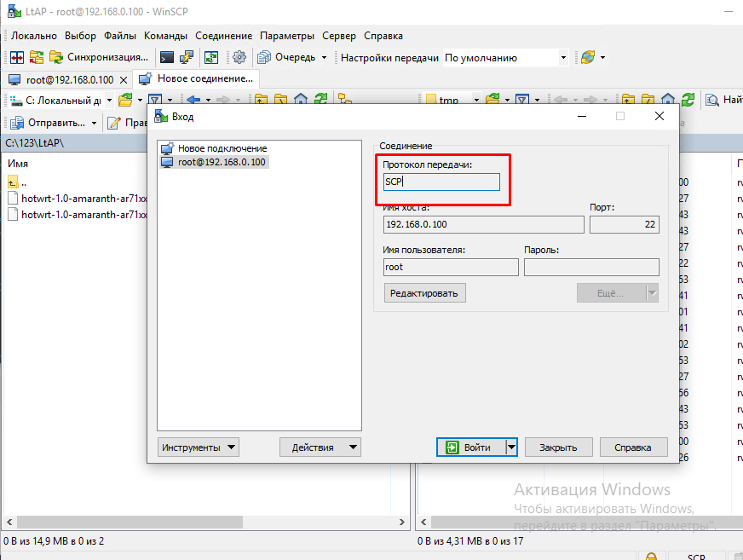The width and height of the screenshot is (743, 560).
Task: Click Keep remote directory up to date icon
Action: click(x=211, y=57)
